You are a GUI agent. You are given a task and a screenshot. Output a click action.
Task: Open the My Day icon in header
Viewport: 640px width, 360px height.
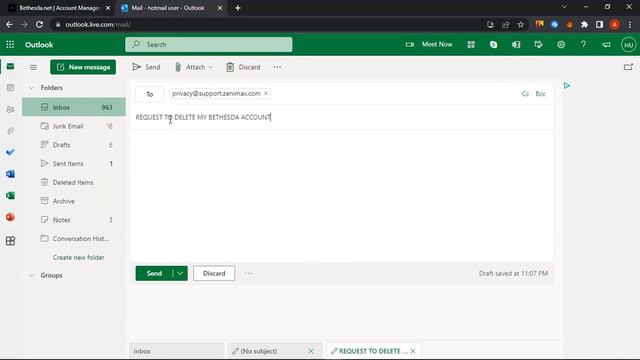point(538,44)
